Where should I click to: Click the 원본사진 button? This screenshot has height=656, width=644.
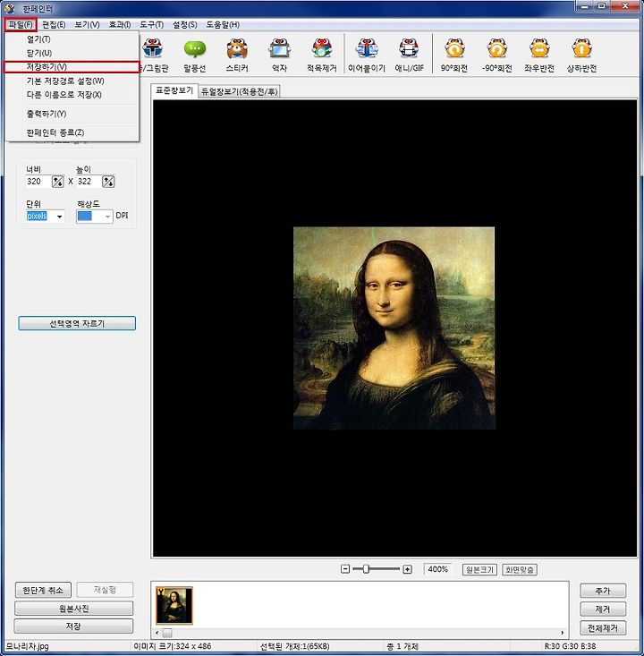(73, 609)
